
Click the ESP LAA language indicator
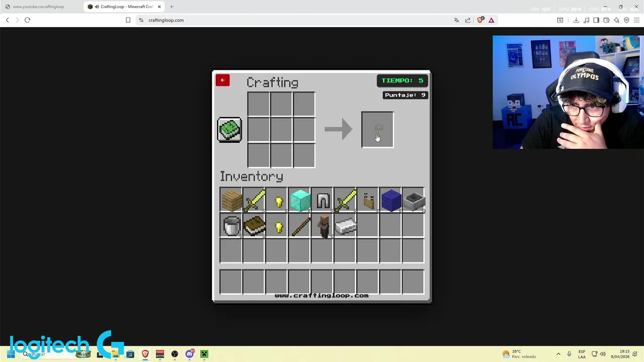click(582, 354)
